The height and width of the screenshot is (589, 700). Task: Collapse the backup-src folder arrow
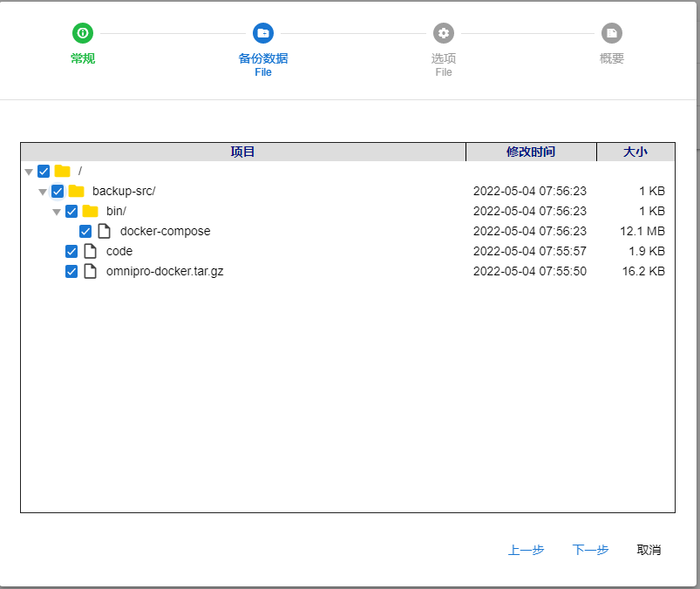coord(43,192)
